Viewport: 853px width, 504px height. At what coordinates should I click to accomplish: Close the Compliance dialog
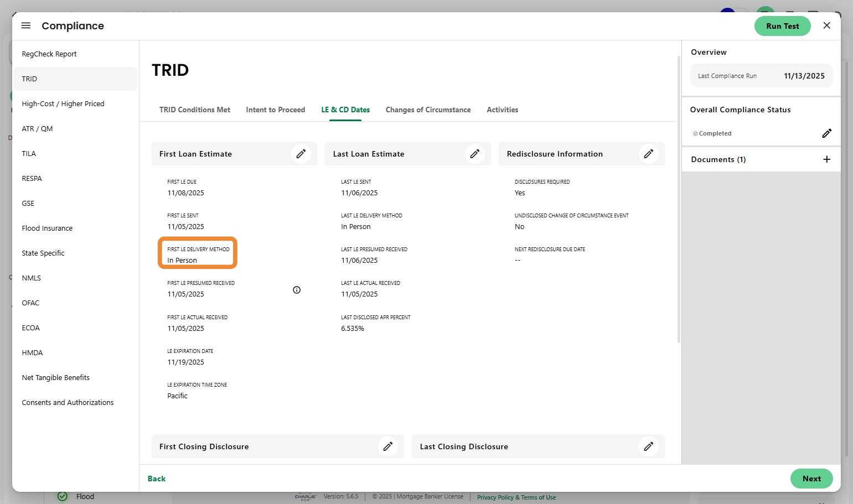[826, 25]
